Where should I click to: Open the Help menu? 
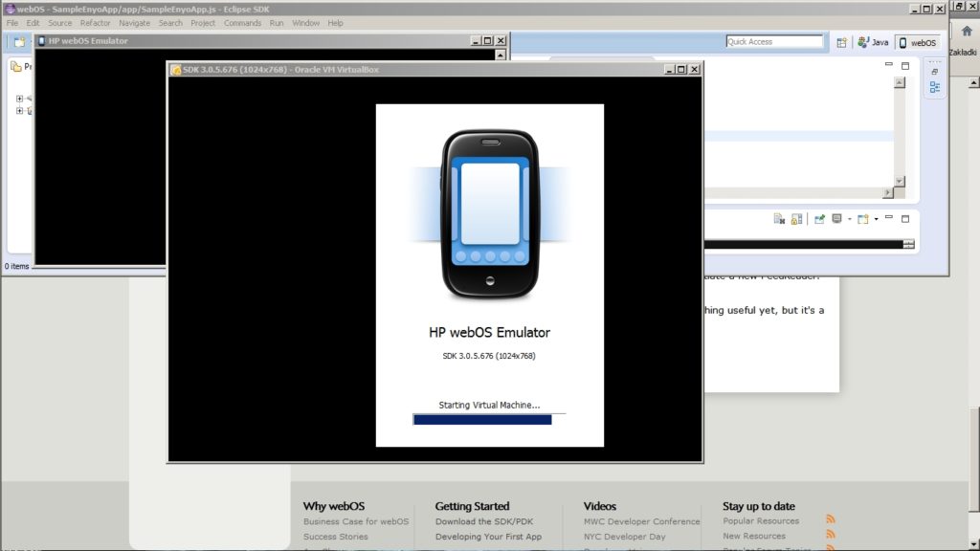[335, 23]
